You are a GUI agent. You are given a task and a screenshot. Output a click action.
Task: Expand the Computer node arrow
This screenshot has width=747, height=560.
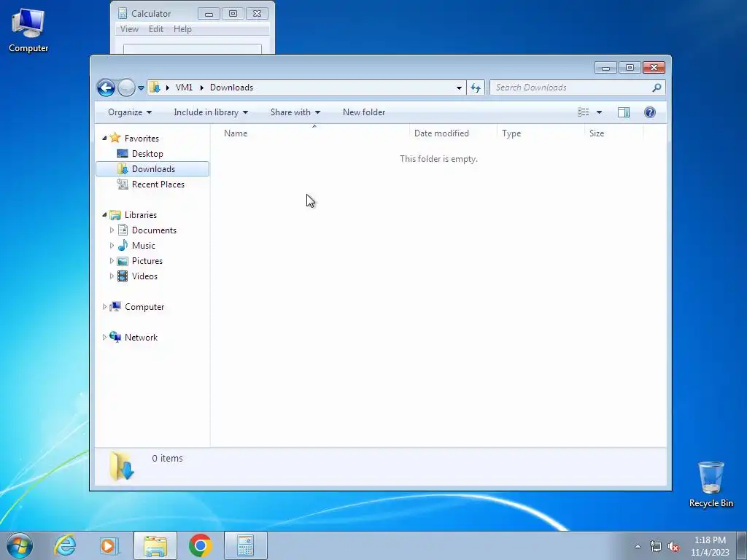pos(104,307)
